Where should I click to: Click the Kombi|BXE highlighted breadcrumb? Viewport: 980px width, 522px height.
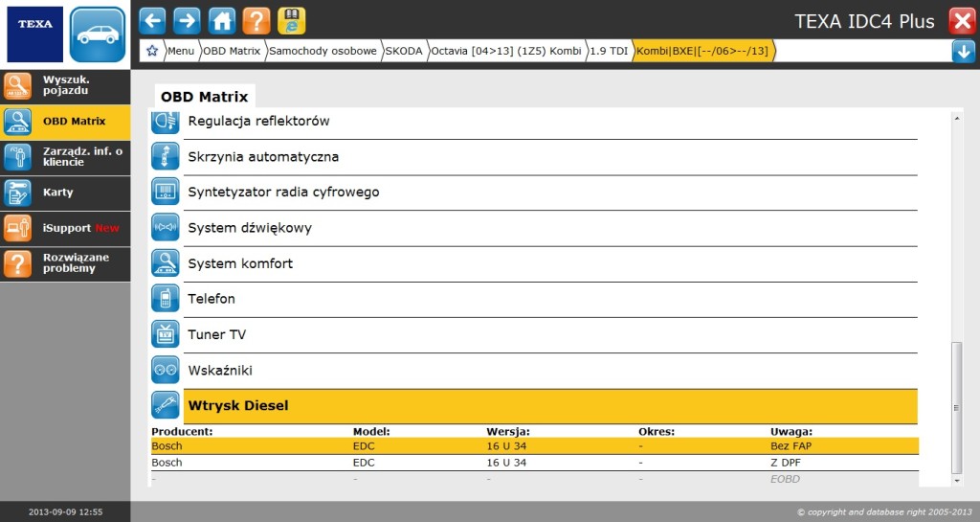click(702, 51)
